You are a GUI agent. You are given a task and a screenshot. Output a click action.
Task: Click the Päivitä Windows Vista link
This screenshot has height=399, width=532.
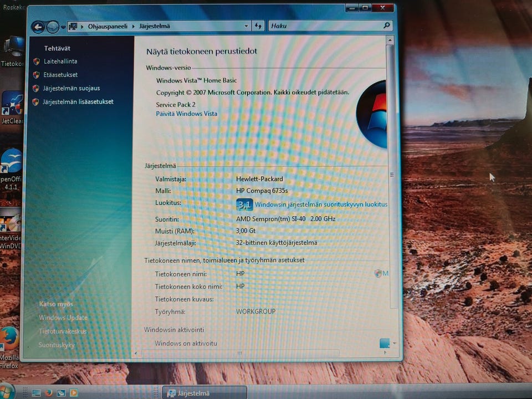pyautogui.click(x=186, y=114)
